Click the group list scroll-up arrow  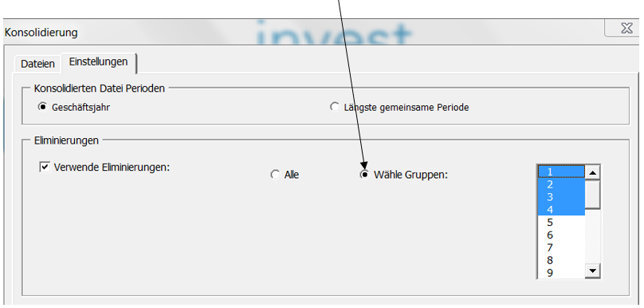(x=592, y=172)
